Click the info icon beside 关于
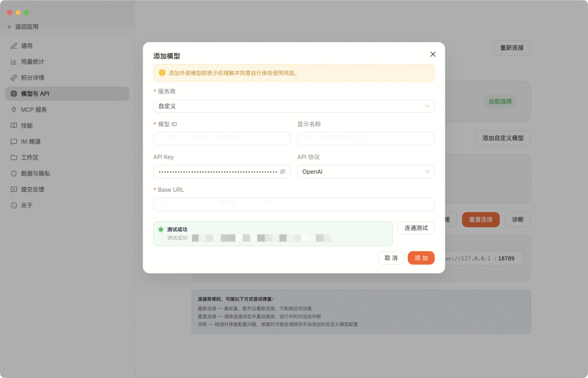 14,205
